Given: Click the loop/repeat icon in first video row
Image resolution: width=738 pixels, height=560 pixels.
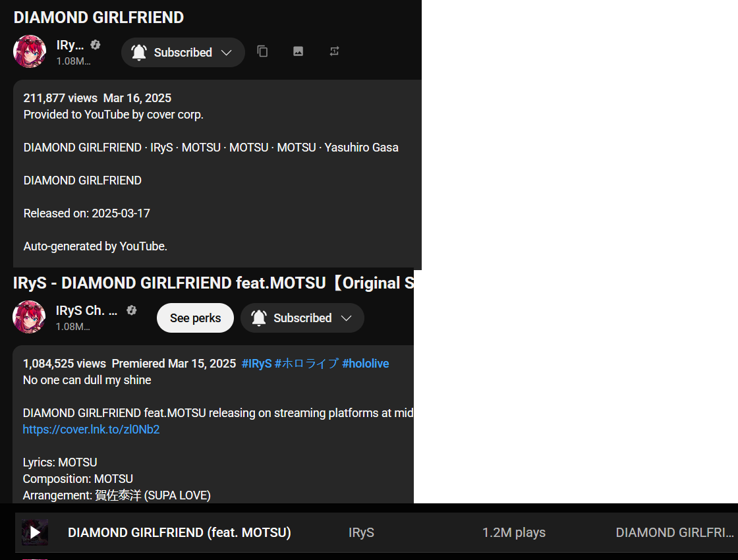Looking at the screenshot, I should coord(334,51).
